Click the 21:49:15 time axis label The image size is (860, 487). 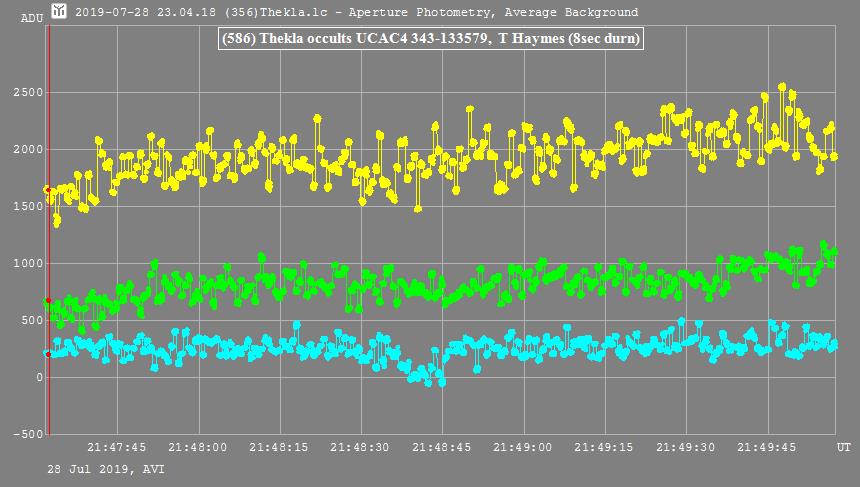pos(606,448)
